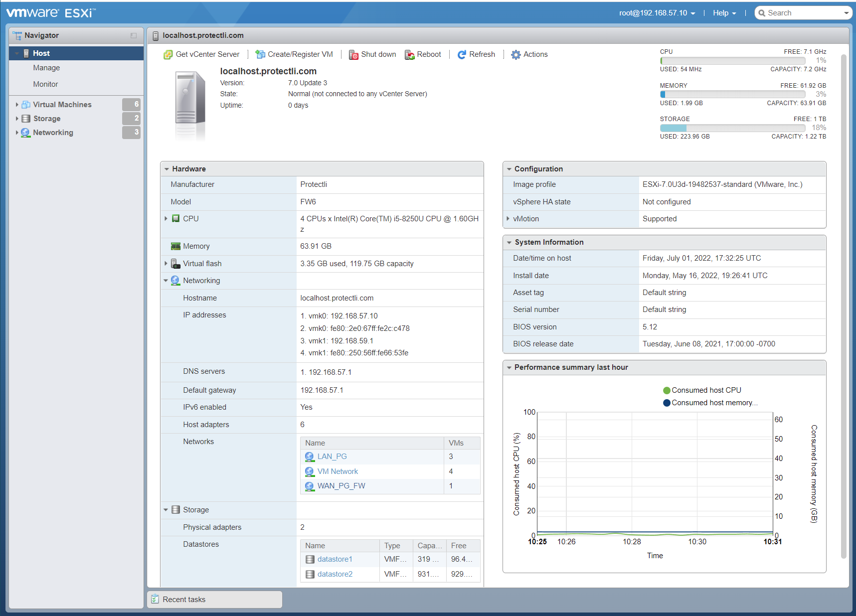
Task: Toggle Consumed host memory legend entry
Action: pos(710,403)
